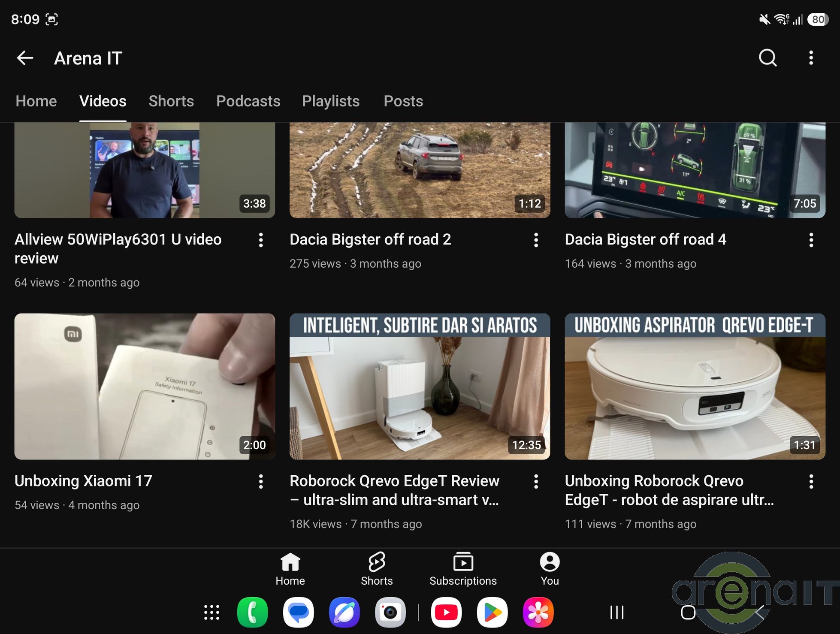Open the title 'Unboxing Xiaomi 17'
This screenshot has width=840, height=634.
click(83, 481)
